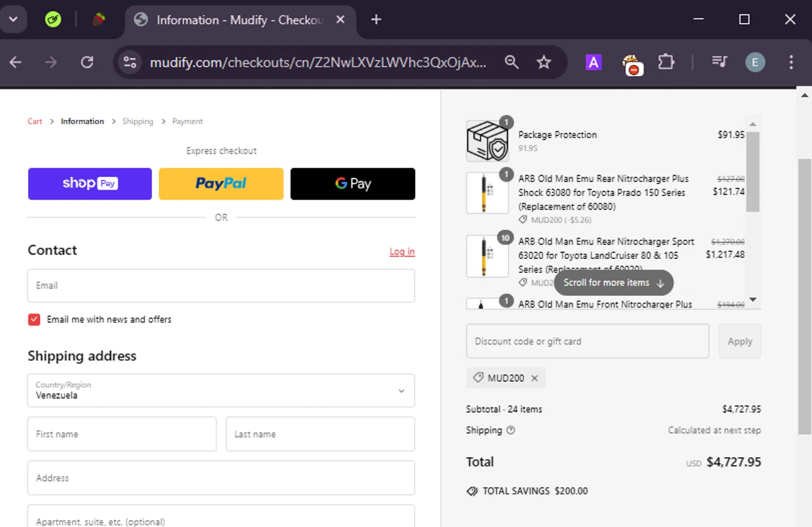Switch to the green pinned tab
Viewport: 812px width, 527px height.
pyautogui.click(x=53, y=19)
